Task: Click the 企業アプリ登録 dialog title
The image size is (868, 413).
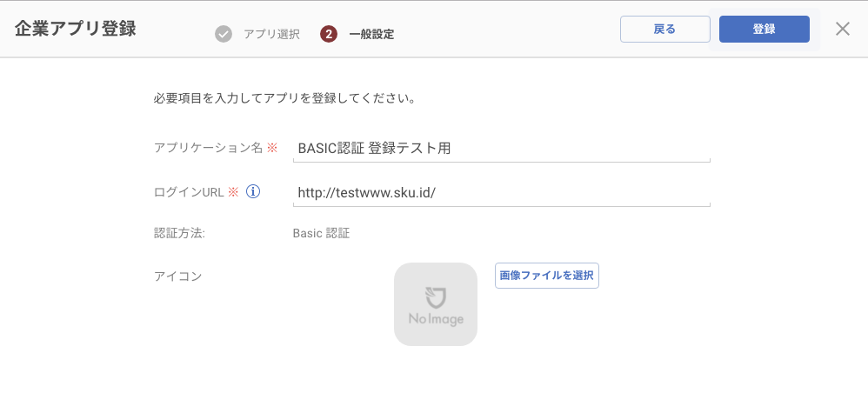Action: [76, 29]
